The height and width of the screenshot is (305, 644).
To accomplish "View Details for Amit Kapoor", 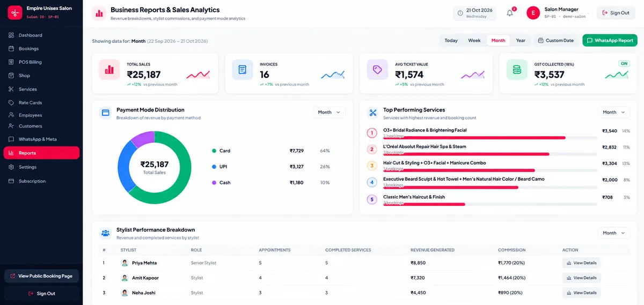I will [581, 278].
